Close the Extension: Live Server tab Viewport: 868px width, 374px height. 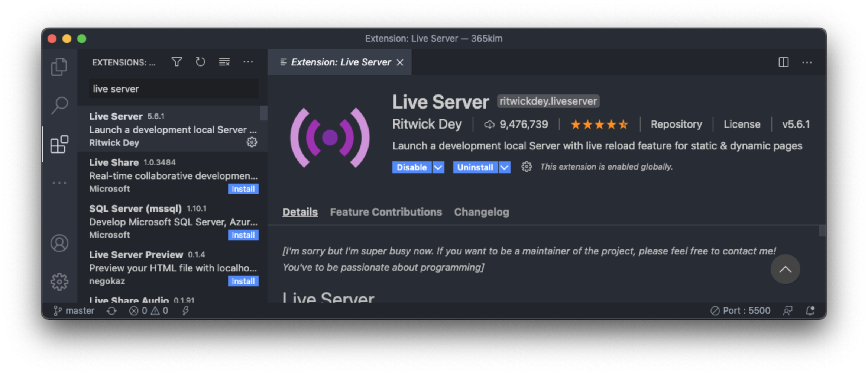coord(400,62)
